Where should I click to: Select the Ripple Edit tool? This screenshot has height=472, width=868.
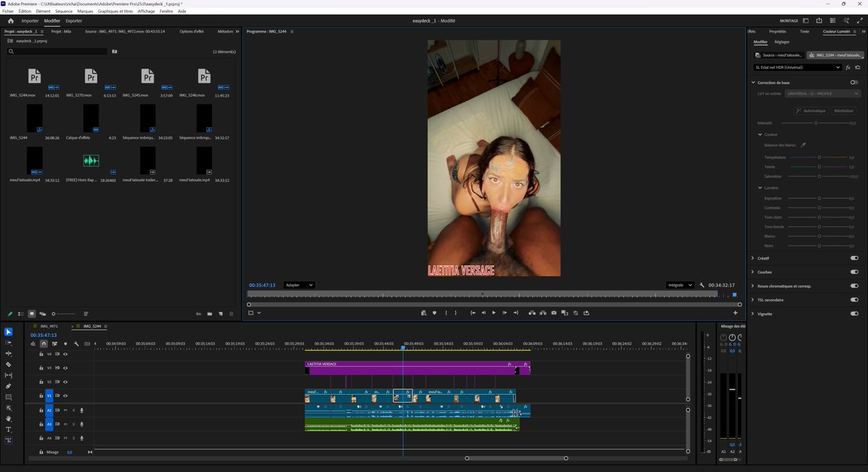[9, 353]
